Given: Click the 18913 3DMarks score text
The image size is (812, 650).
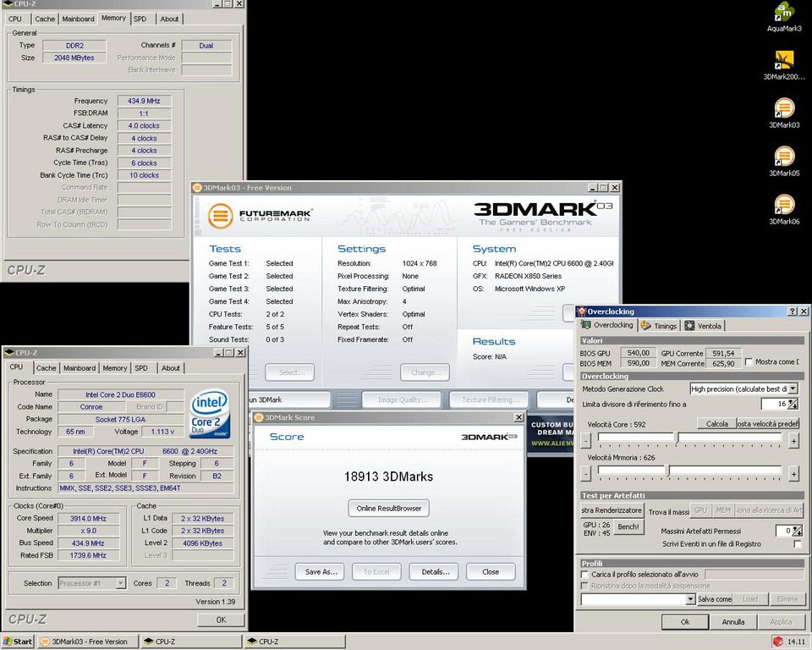Looking at the screenshot, I should pyautogui.click(x=388, y=476).
